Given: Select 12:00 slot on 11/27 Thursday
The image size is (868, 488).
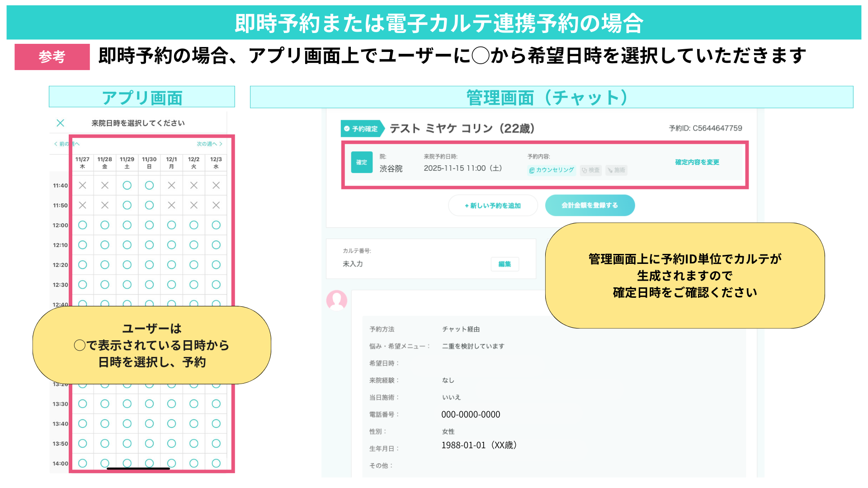Looking at the screenshot, I should pos(82,225).
